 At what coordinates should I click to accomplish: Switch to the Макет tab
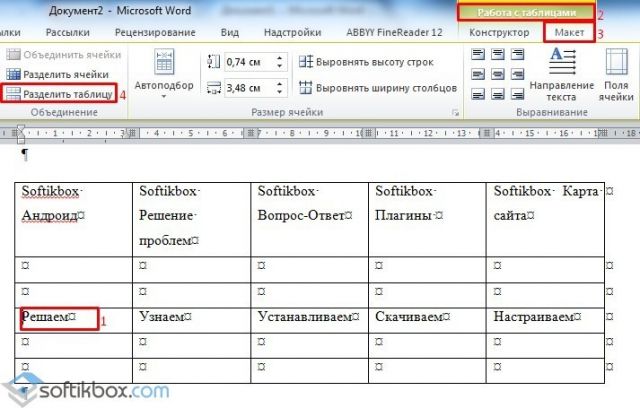coord(569,32)
